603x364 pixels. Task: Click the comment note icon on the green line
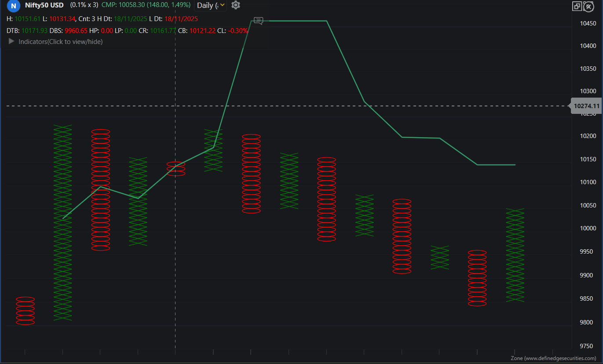(259, 21)
